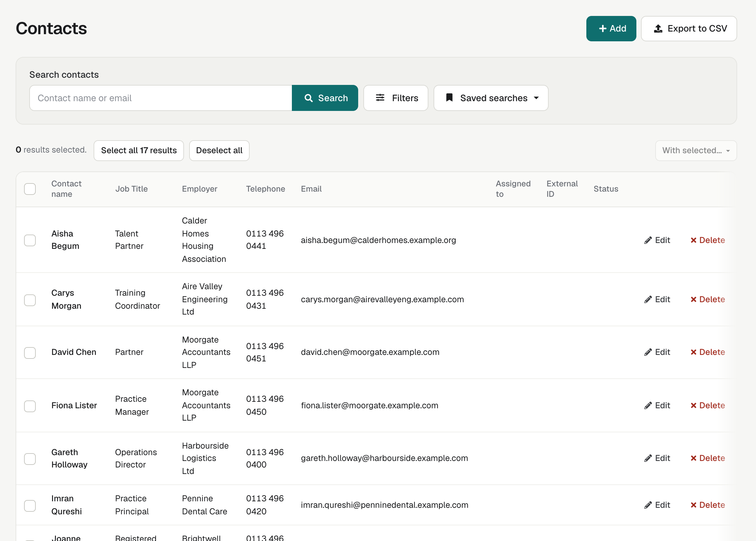Open the With selected dropdown
The width and height of the screenshot is (756, 541).
(696, 151)
